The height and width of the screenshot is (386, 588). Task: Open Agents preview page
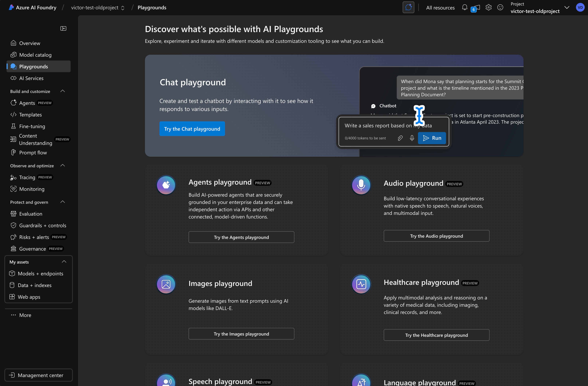tap(39, 103)
